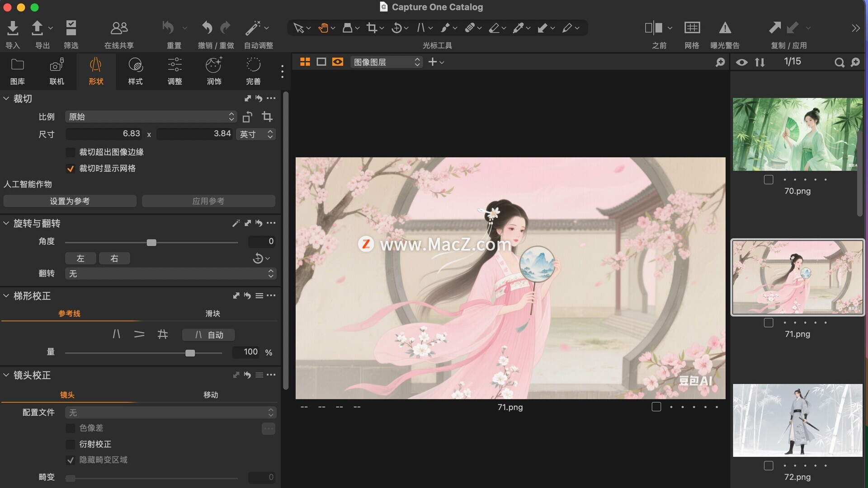This screenshot has width=868, height=488.
Task: Collapse the 镜头校正 panel
Action: (x=6, y=375)
